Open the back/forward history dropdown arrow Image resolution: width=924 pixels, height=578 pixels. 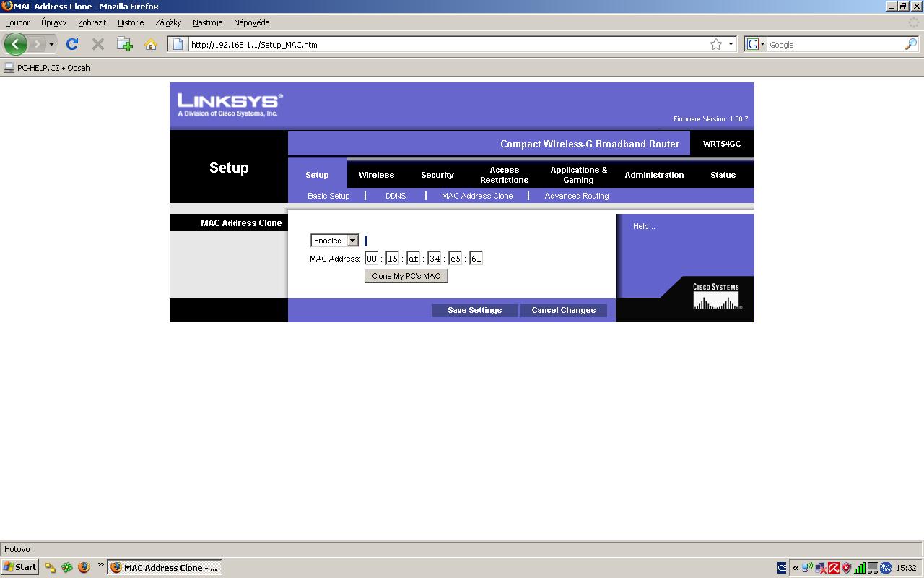pyautogui.click(x=51, y=44)
